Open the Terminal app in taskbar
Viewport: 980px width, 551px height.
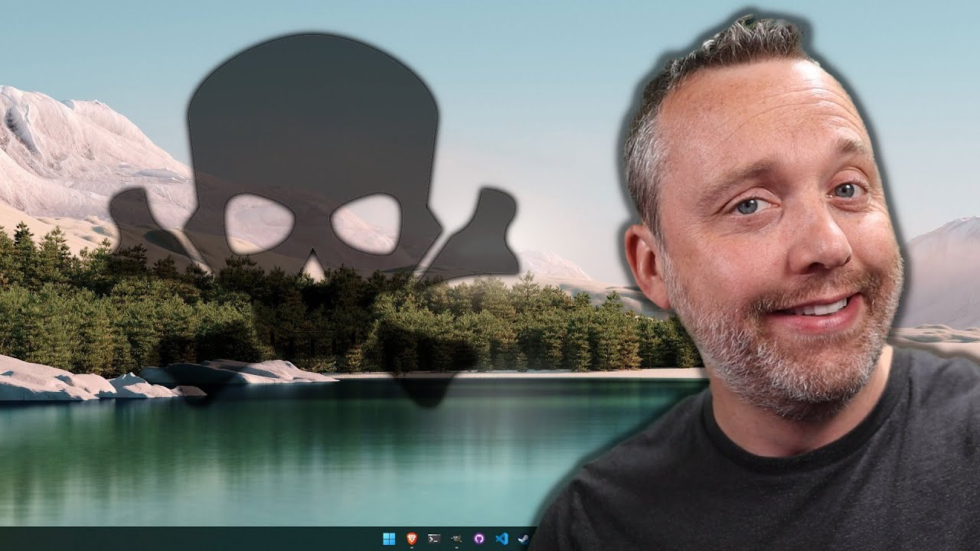coord(434,539)
